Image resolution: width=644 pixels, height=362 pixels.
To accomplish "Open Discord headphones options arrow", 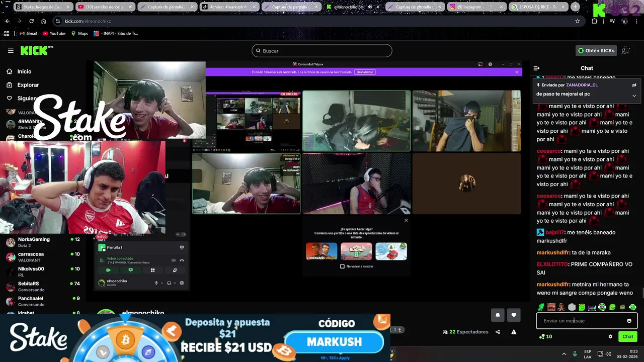I will coord(175,283).
